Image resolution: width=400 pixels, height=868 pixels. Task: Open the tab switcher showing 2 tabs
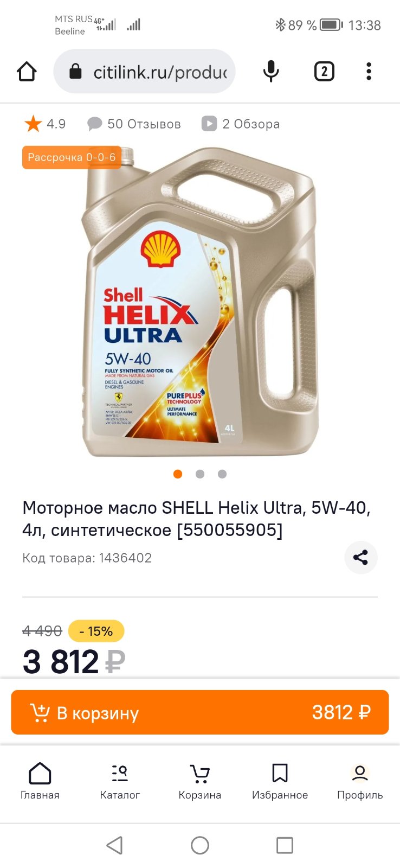324,72
